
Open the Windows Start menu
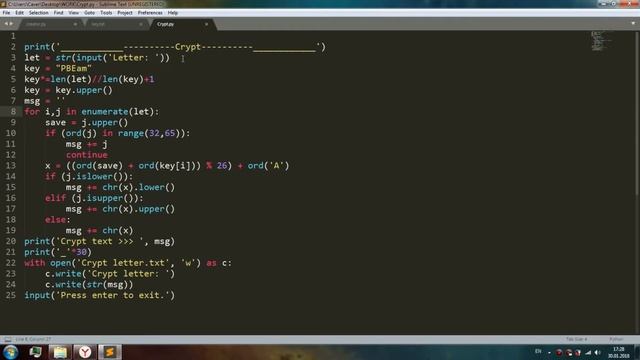tap(10, 352)
